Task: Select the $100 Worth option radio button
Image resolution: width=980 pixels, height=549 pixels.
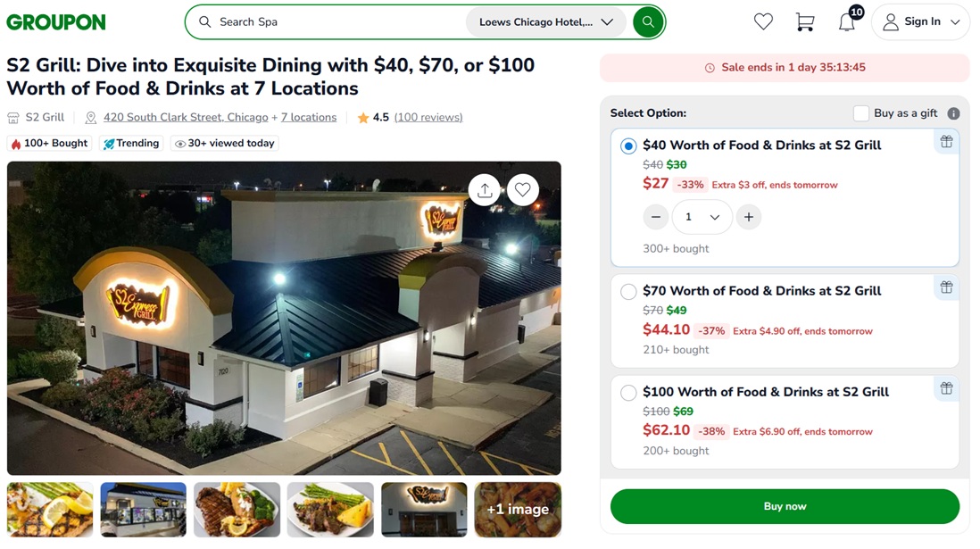Action: click(x=628, y=392)
